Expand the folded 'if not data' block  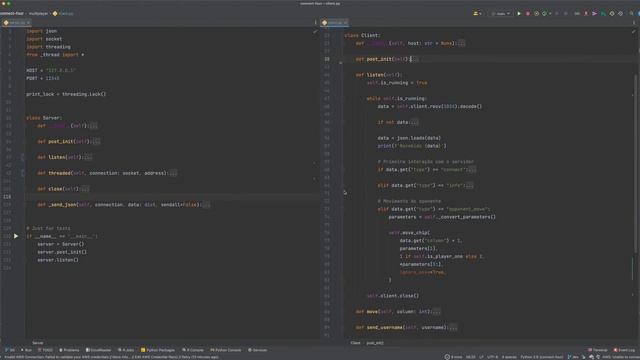point(414,122)
